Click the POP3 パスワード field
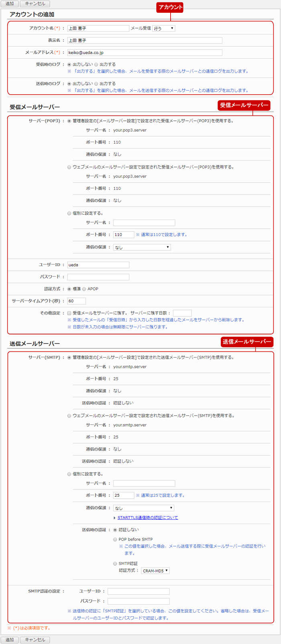This screenshot has width=281, height=644. (98, 277)
